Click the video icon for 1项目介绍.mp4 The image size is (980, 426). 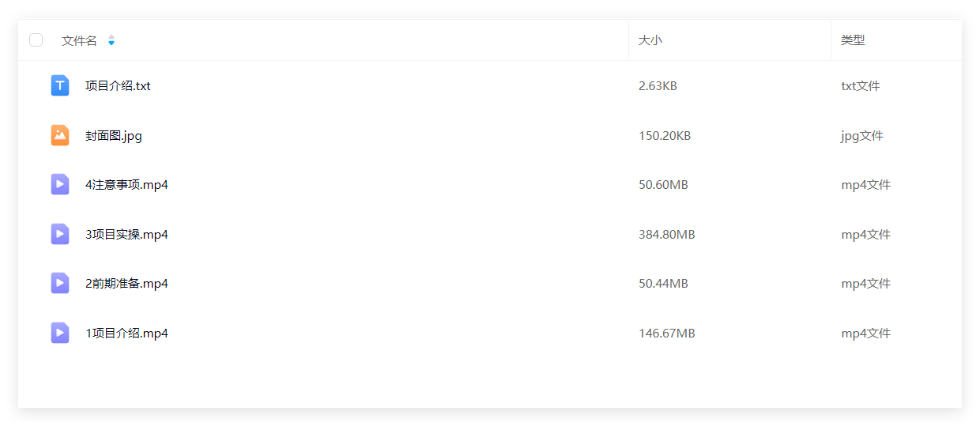[60, 333]
